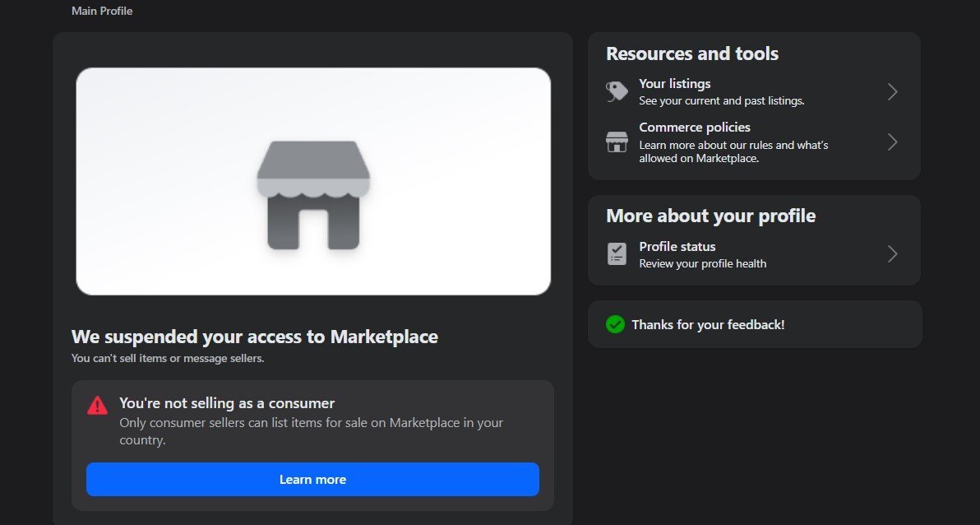The width and height of the screenshot is (980, 525).
Task: Expand the Profile status chevron arrow
Action: coord(893,253)
